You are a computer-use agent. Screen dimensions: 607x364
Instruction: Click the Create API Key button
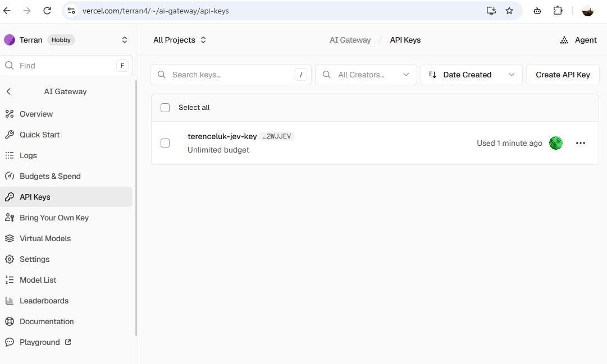click(563, 75)
